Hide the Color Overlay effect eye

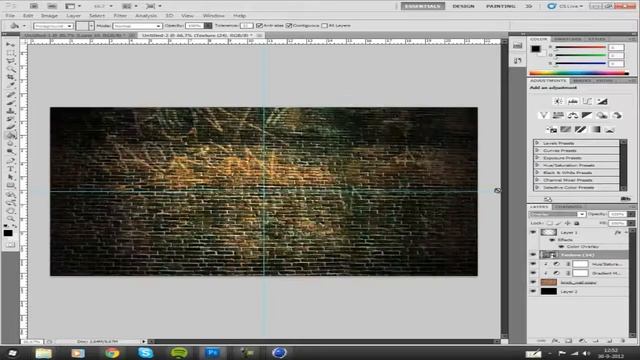pos(561,247)
